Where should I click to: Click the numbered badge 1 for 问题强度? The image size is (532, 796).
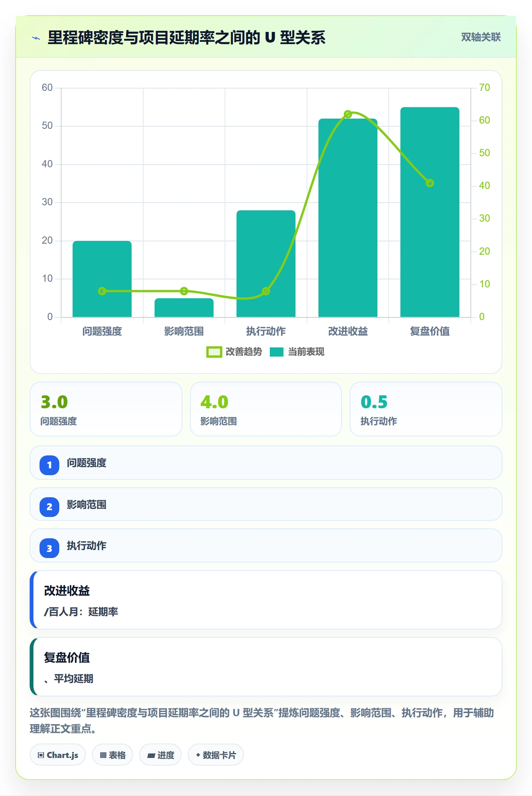[49, 465]
